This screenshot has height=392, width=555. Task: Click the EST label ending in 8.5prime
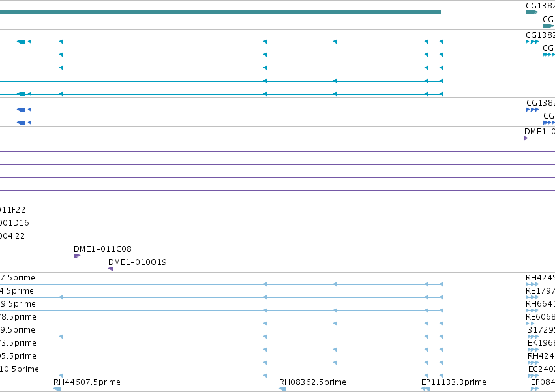pyautogui.click(x=18, y=317)
